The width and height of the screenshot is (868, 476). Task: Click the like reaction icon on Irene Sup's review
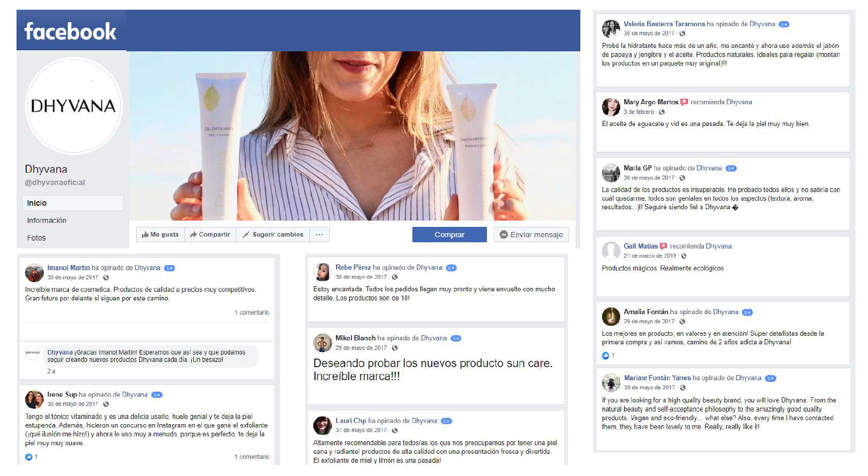pyautogui.click(x=28, y=457)
